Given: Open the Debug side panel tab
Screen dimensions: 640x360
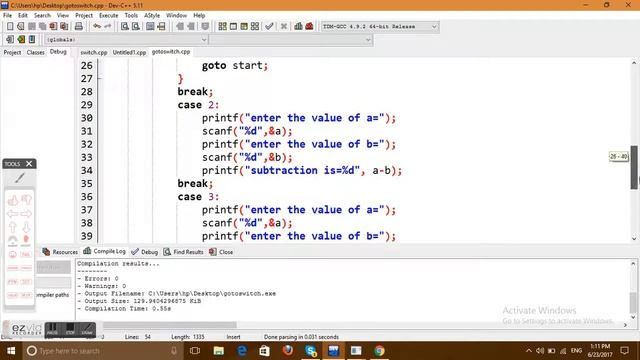Looking at the screenshot, I should click(x=58, y=51).
